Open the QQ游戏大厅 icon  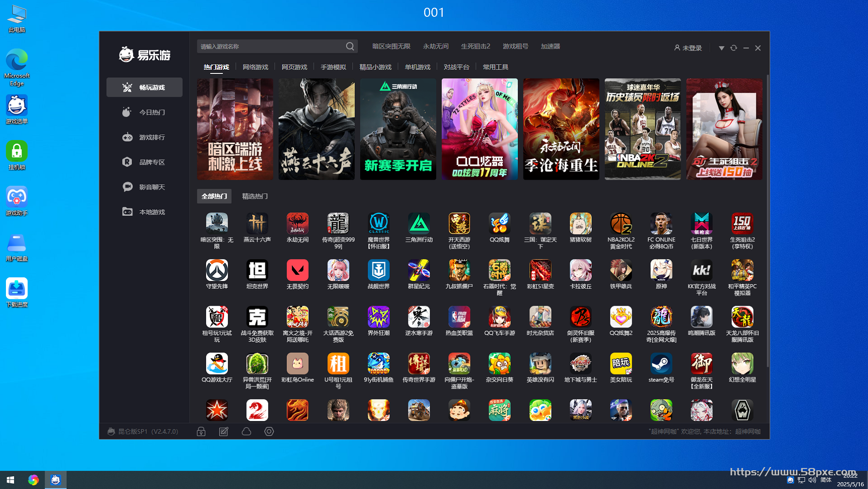pos(217,364)
